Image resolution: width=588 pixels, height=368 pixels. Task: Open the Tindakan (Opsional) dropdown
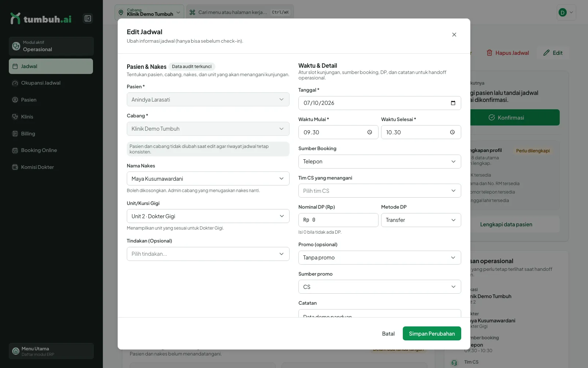tap(208, 254)
